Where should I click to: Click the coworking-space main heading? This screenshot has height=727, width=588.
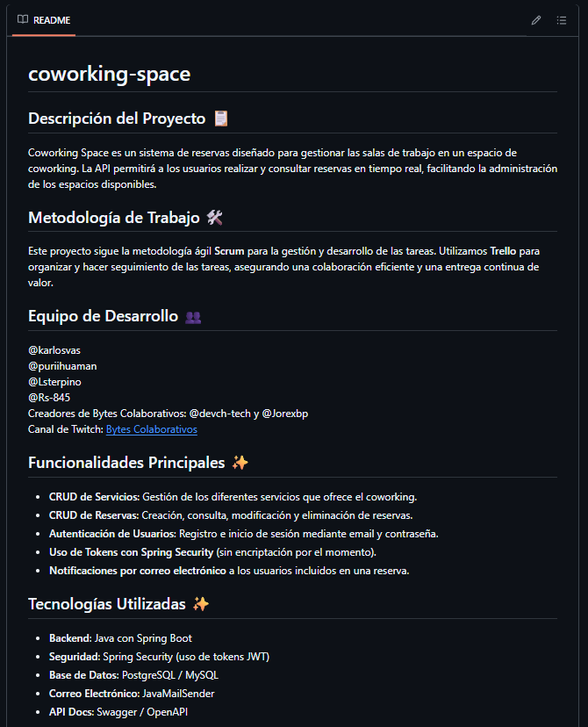109,75
